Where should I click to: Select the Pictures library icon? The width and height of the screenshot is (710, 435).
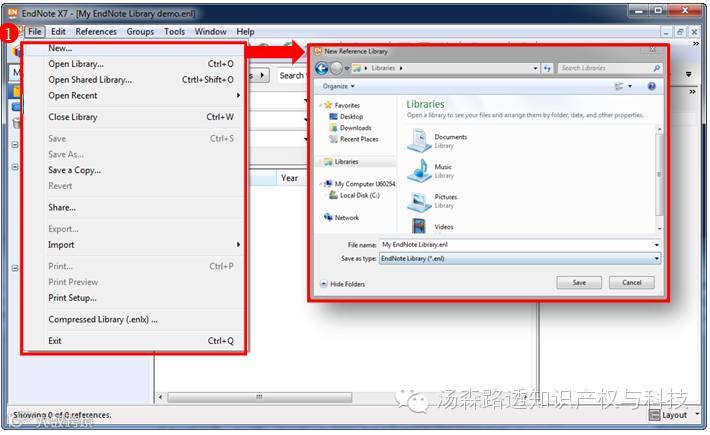click(x=419, y=201)
